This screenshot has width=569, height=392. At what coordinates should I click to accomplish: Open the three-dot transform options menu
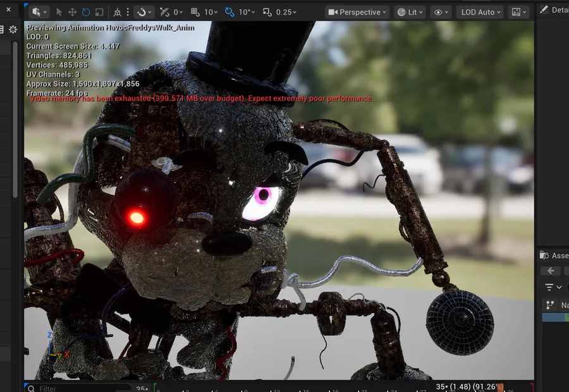128,13
